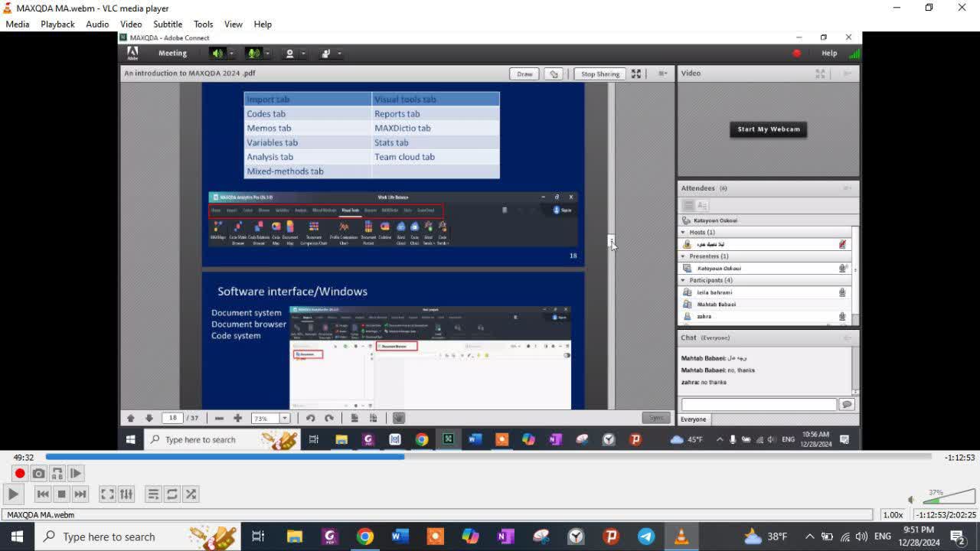
Task: Open the microphone options dropdown arrow
Action: (x=267, y=54)
